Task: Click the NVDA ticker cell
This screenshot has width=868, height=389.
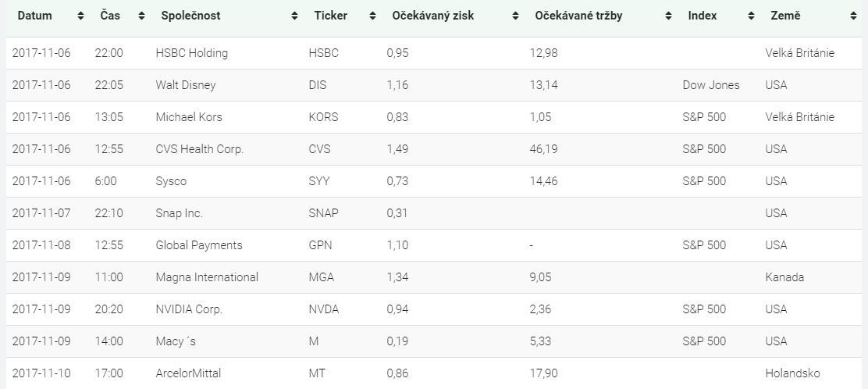Action: coord(324,309)
